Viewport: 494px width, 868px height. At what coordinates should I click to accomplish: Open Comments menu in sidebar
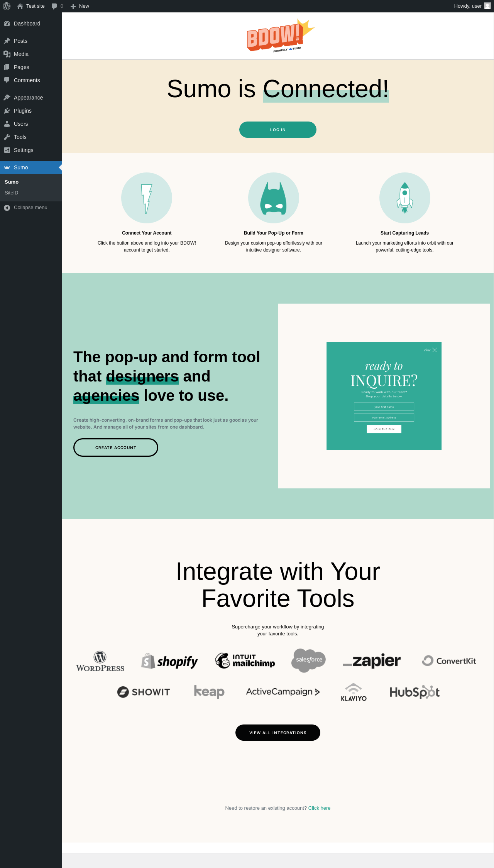[x=31, y=80]
